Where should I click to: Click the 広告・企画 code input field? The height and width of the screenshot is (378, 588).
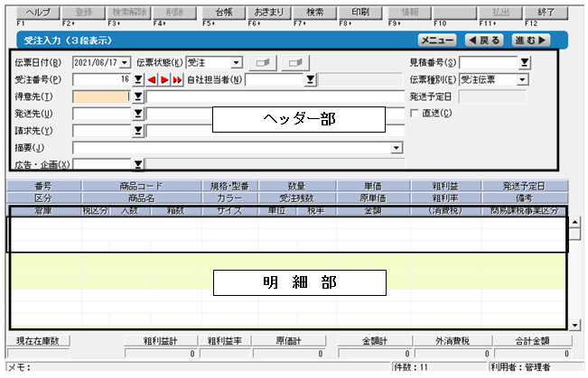[x=102, y=164]
